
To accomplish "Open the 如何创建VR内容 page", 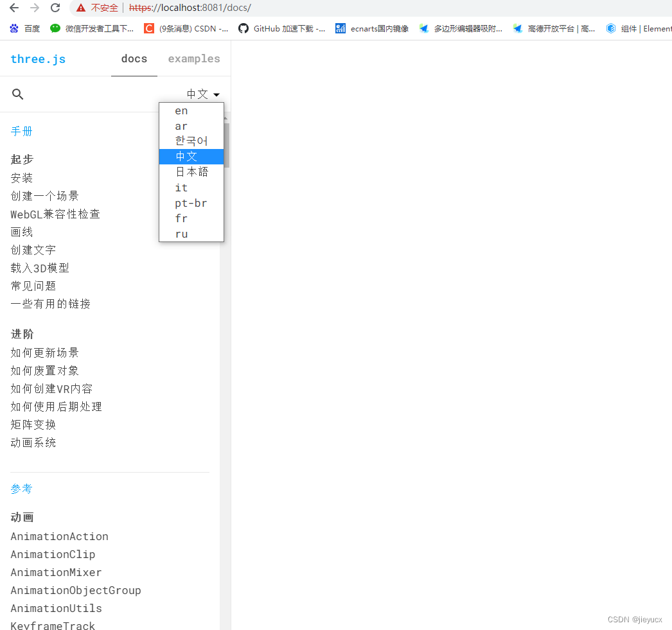I will [51, 389].
